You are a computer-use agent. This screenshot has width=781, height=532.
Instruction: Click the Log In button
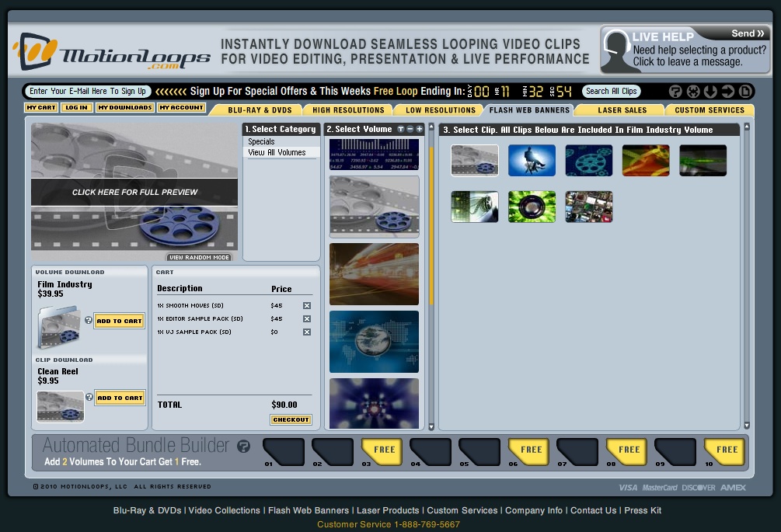click(x=76, y=107)
